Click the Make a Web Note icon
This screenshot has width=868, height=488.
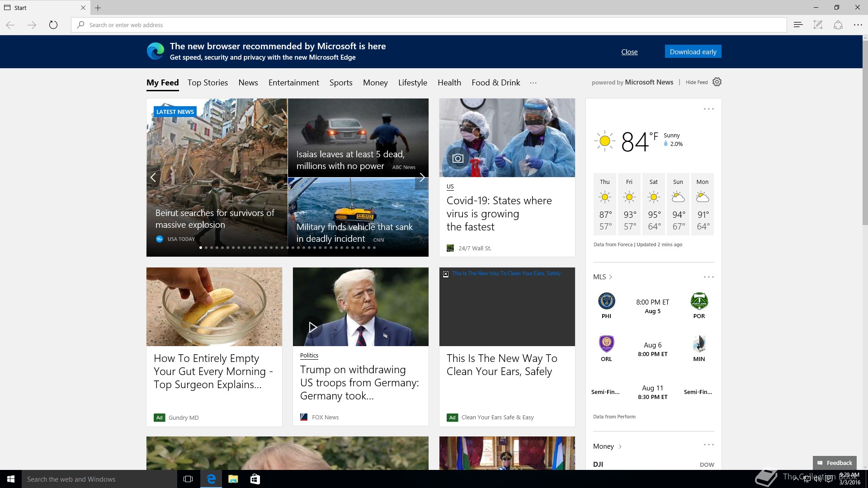coord(818,25)
